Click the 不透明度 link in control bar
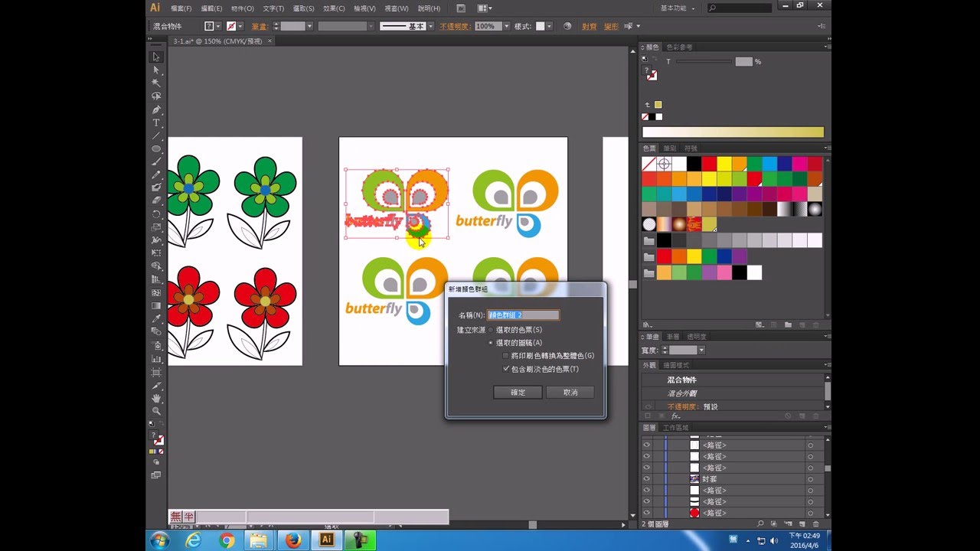The height and width of the screenshot is (551, 980). click(x=456, y=26)
